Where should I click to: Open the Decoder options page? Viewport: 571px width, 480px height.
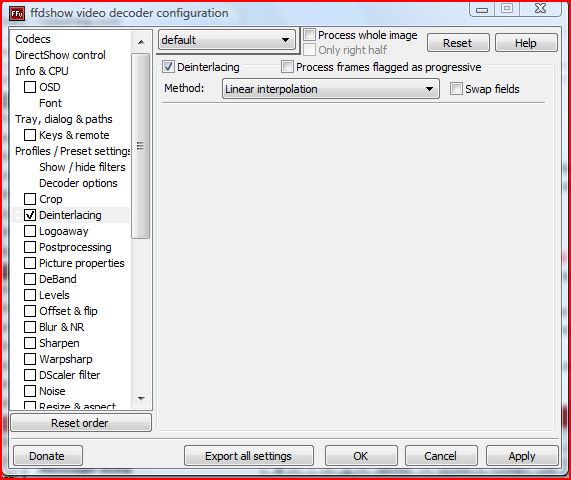pyautogui.click(x=78, y=183)
